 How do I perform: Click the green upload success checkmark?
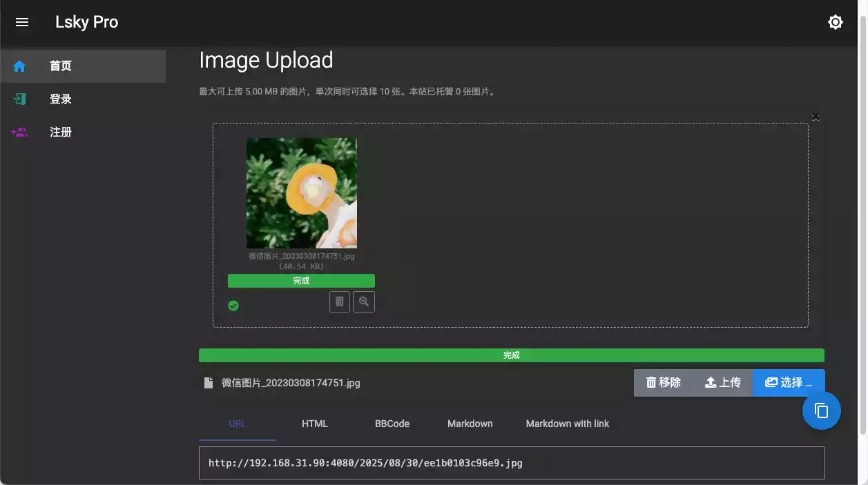tap(233, 306)
